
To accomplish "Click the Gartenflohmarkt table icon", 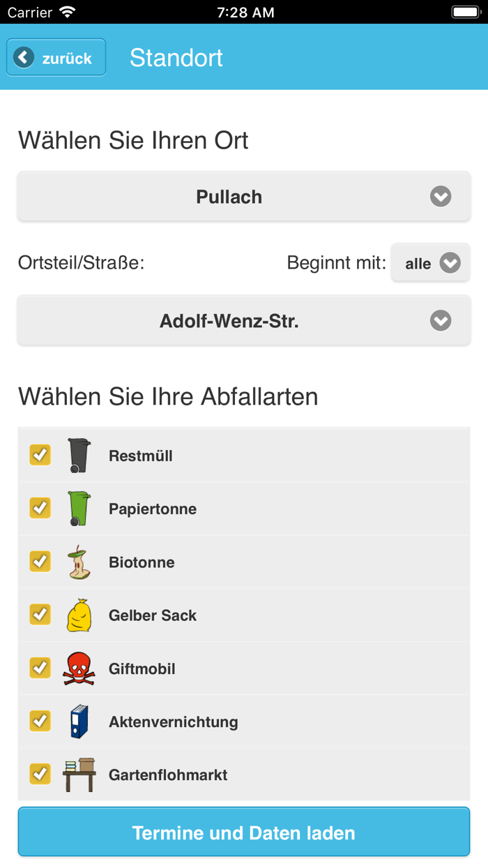I will click(x=79, y=774).
